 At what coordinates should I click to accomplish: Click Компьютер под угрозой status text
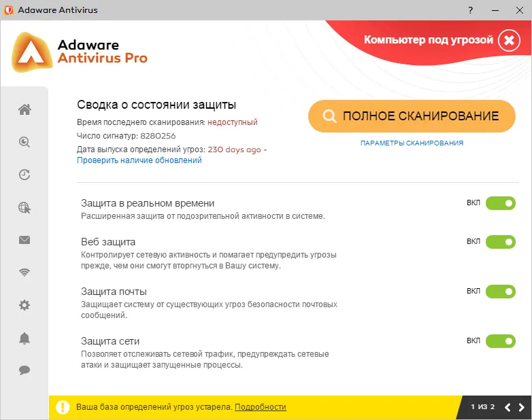click(428, 39)
